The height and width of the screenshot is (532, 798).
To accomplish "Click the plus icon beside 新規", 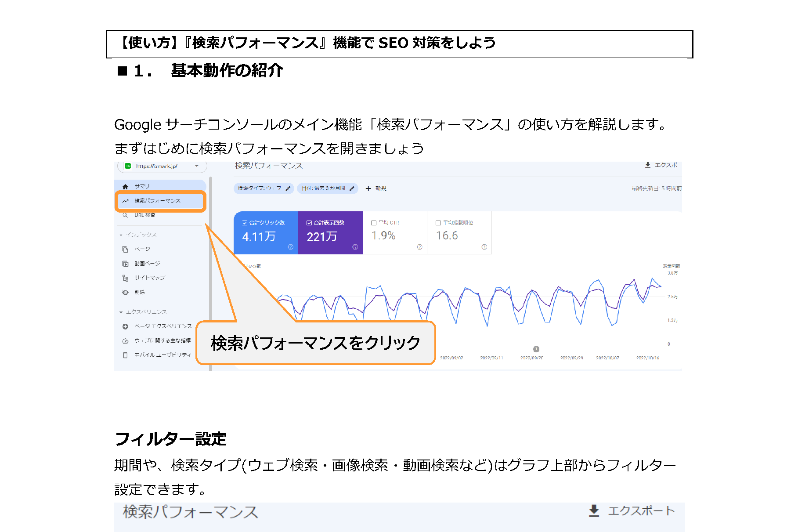I will pos(368,188).
